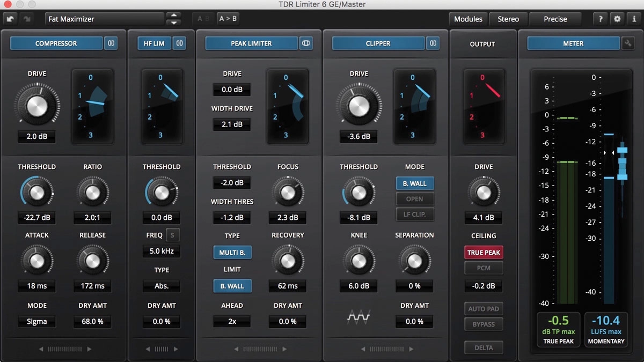Toggle the Auto Pad option

(484, 309)
